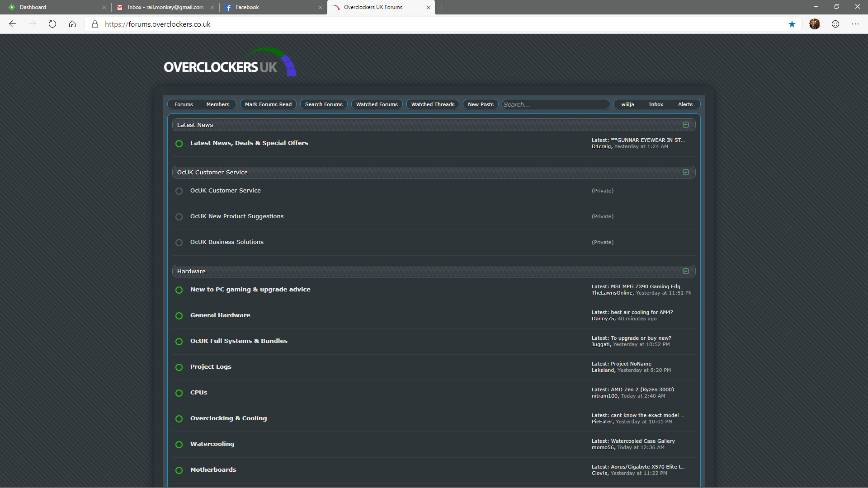The width and height of the screenshot is (868, 488).
Task: Click the back navigation arrow
Action: point(13,24)
